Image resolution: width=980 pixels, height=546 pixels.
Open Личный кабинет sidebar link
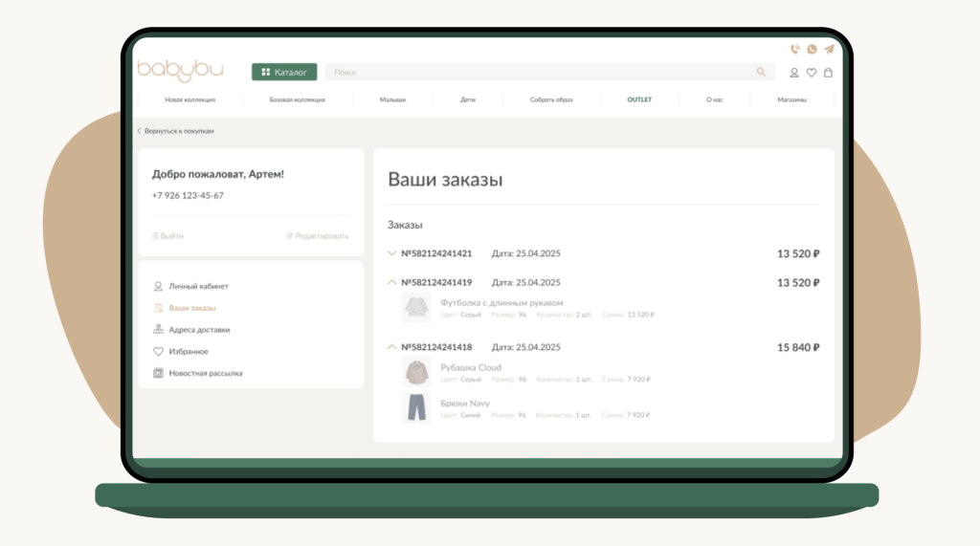click(199, 286)
